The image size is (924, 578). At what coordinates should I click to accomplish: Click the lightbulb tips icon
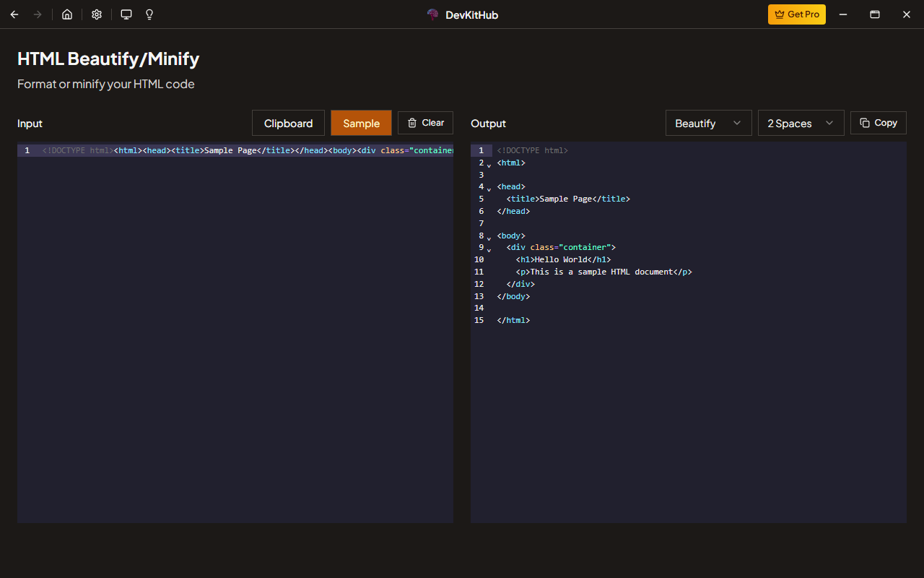pos(149,14)
